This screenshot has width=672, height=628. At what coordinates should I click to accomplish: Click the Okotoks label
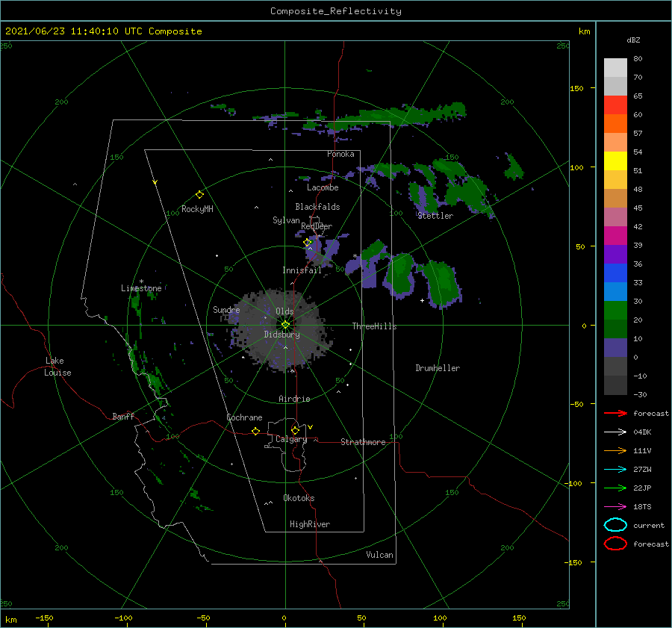299,498
